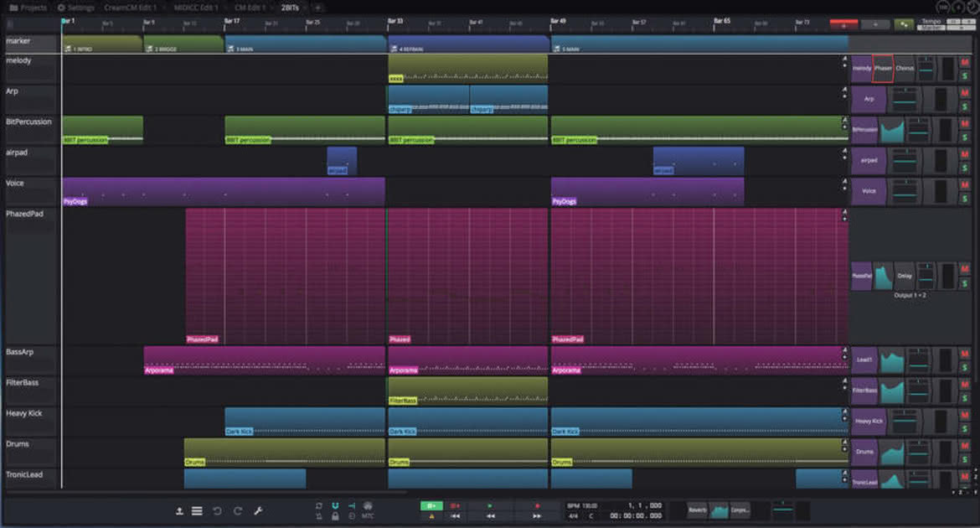Screen dimensions: 980x528
Task: Click the 4/4 time signature field
Action: coord(573,516)
